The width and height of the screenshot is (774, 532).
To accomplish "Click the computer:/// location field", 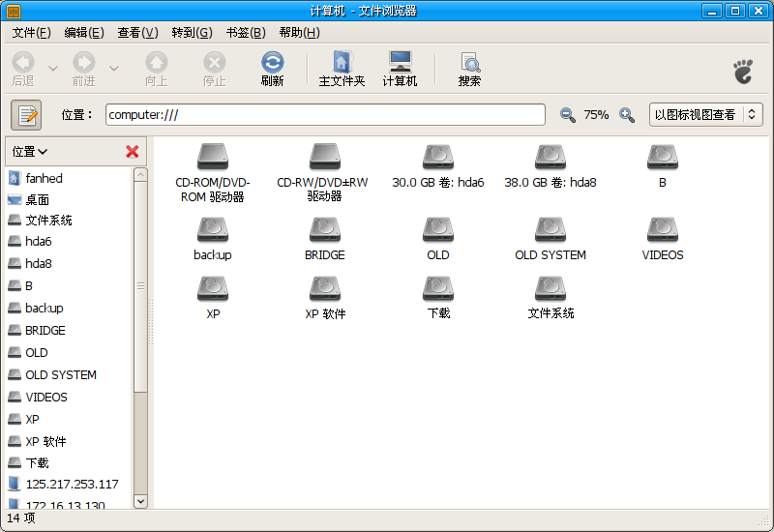I will 325,115.
